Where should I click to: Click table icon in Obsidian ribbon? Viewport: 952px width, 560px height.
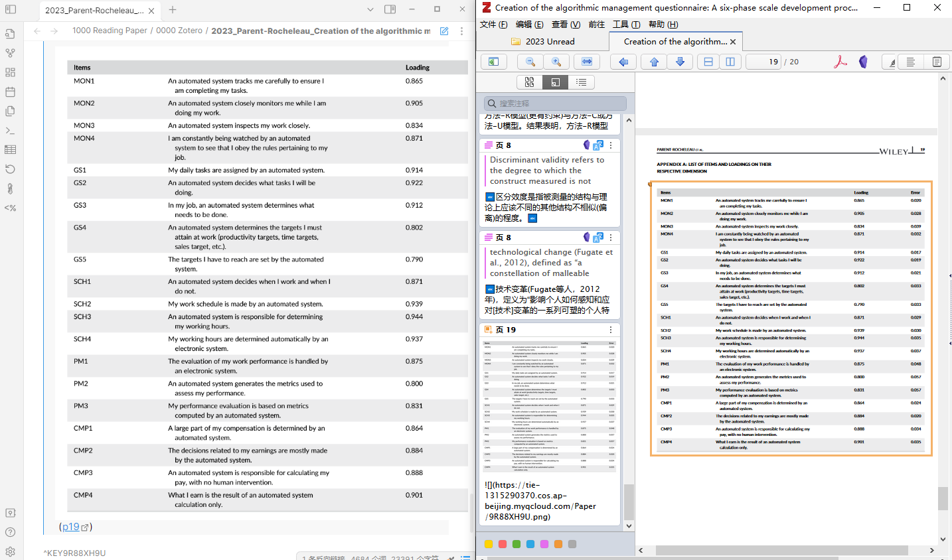tap(10, 150)
